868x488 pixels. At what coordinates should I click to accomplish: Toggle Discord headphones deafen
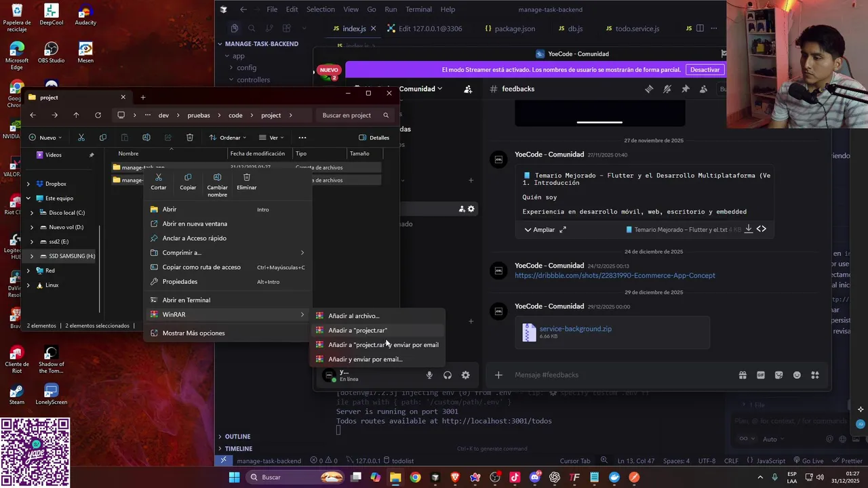pos(448,375)
